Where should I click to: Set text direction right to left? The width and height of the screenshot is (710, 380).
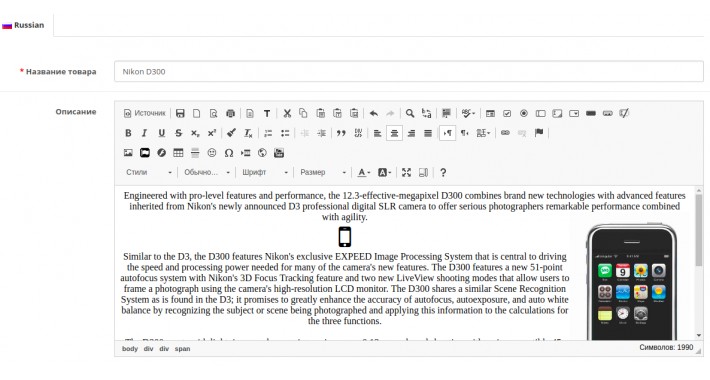coord(465,133)
